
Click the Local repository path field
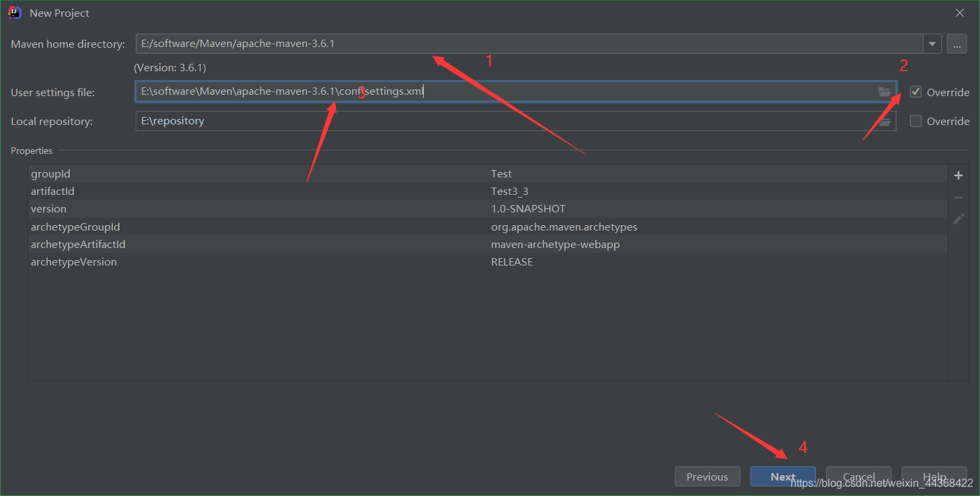[x=516, y=121]
